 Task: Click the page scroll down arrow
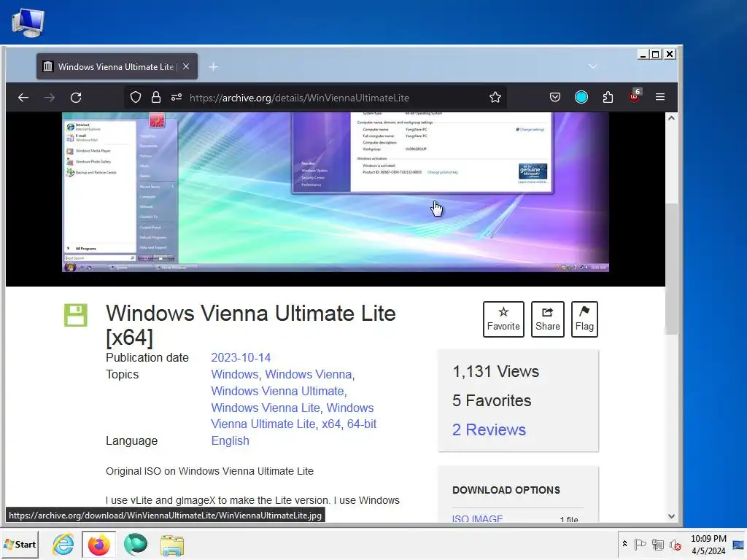click(x=671, y=516)
